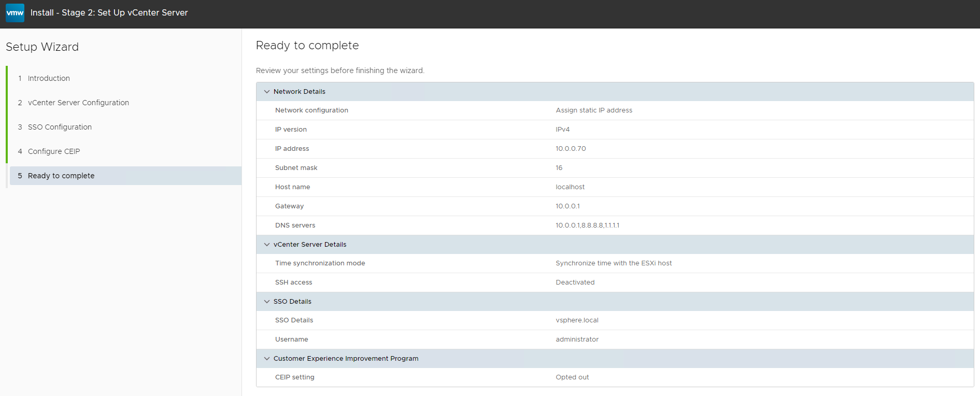Click the Network Details header label
The width and height of the screenshot is (980, 396).
pos(300,92)
